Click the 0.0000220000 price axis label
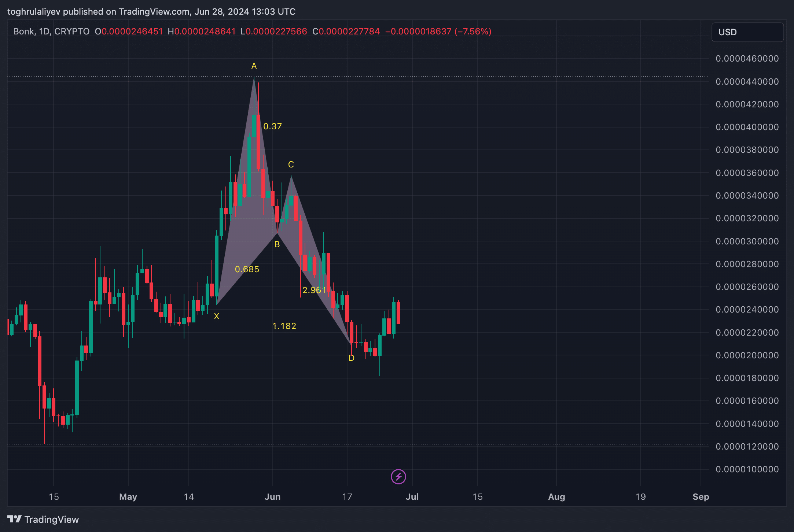Screen dimensions: 794x532 [747, 333]
